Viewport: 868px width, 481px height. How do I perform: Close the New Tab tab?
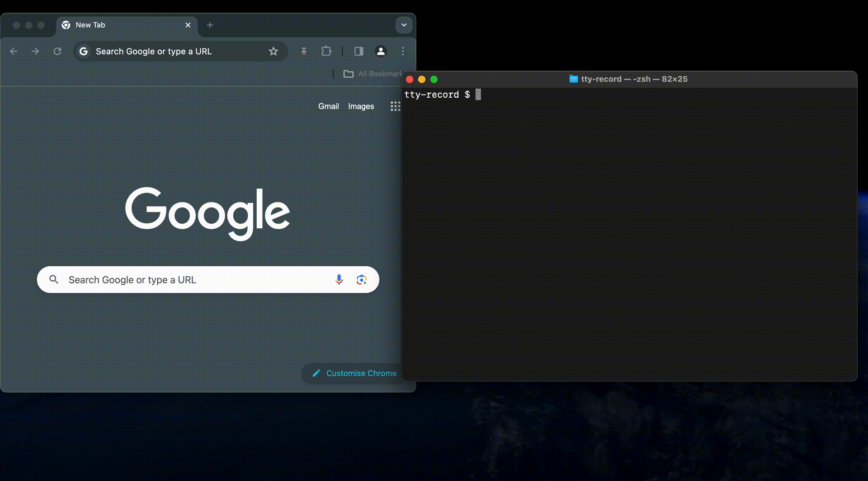coord(188,25)
